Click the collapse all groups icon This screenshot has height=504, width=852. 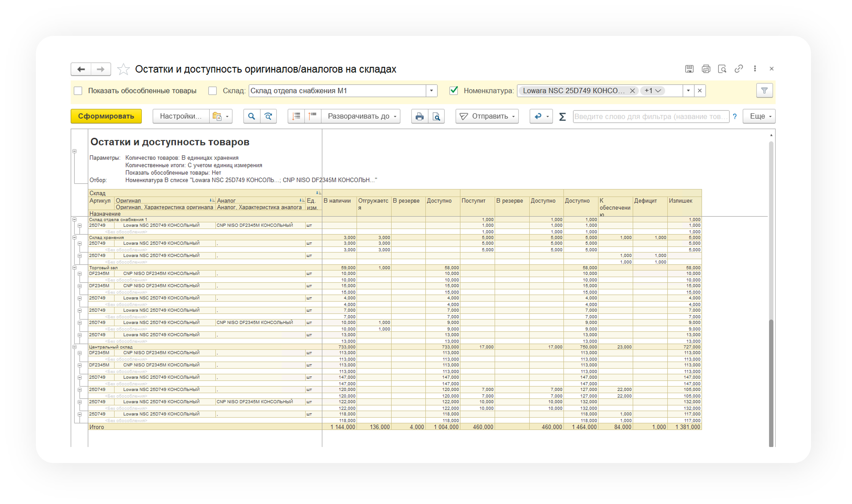coord(313,116)
